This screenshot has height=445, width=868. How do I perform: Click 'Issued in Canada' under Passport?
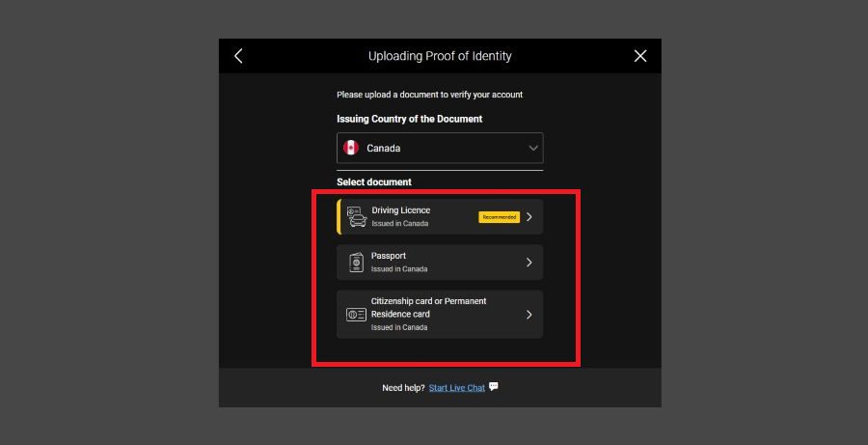pos(399,269)
